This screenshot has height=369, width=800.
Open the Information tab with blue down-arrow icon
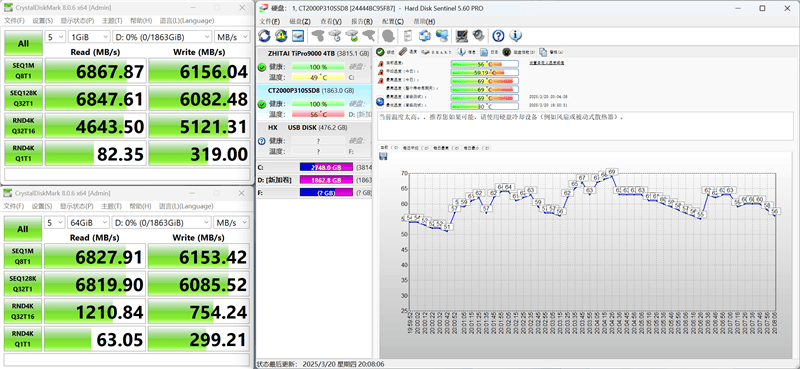(x=467, y=52)
